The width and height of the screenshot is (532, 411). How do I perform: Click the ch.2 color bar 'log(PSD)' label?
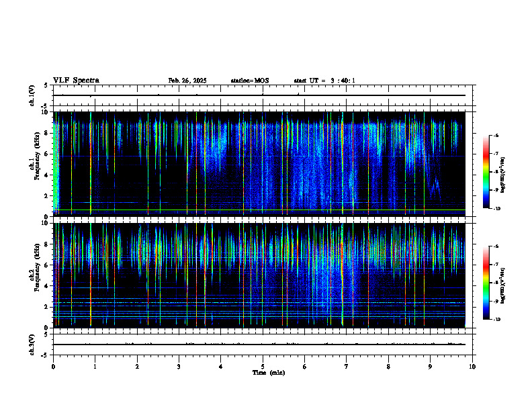[503, 285]
